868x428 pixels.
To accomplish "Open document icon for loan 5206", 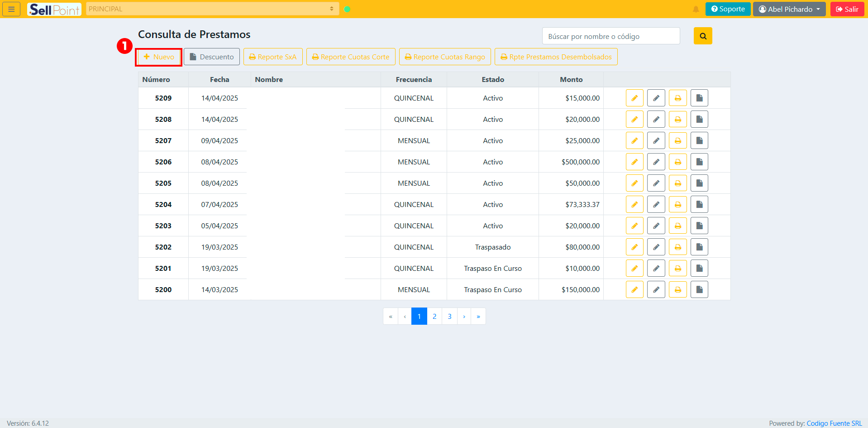I will click(699, 162).
